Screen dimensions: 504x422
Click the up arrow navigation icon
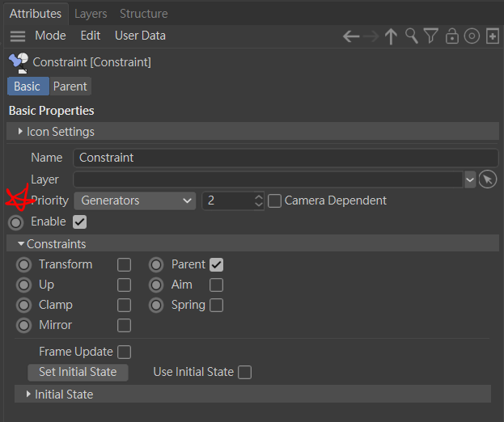(392, 36)
